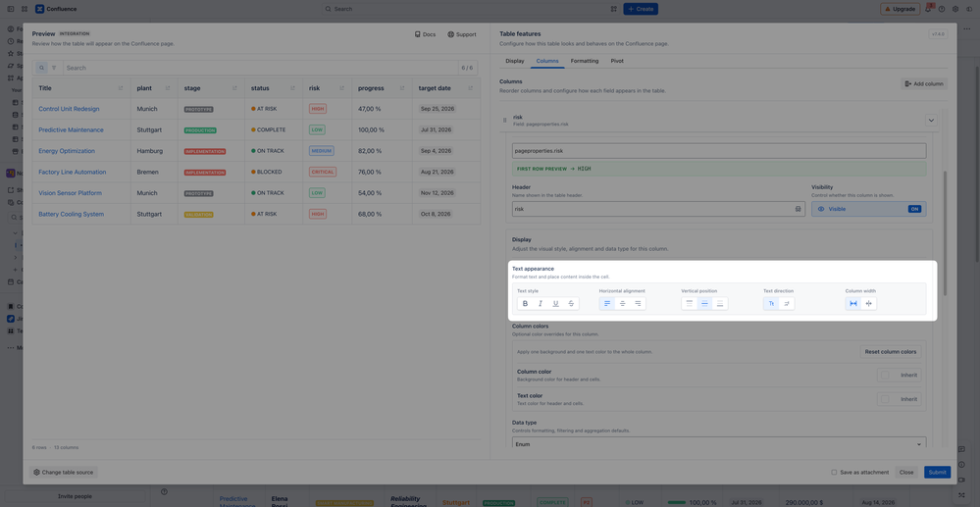Choose expanded column width
This screenshot has width=980, height=507.
click(853, 304)
